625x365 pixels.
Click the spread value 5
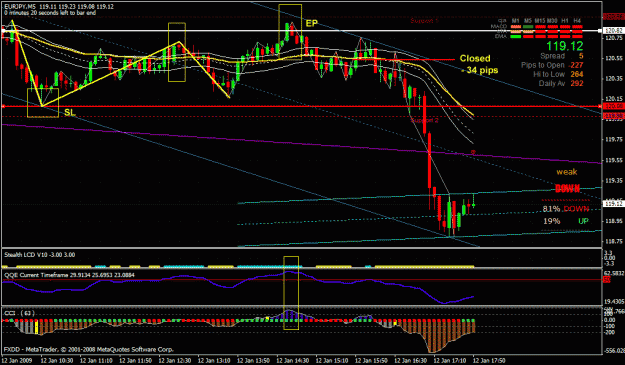coord(581,56)
